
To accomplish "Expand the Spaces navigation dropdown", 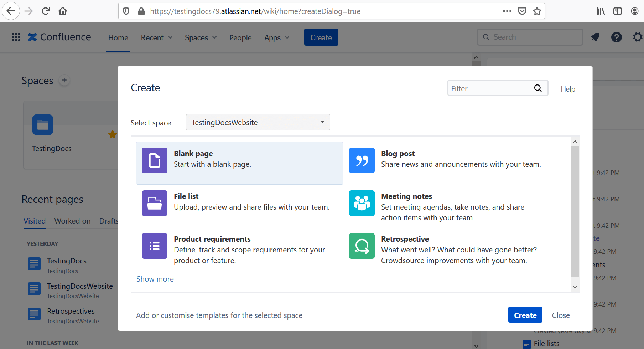I will 200,37.
